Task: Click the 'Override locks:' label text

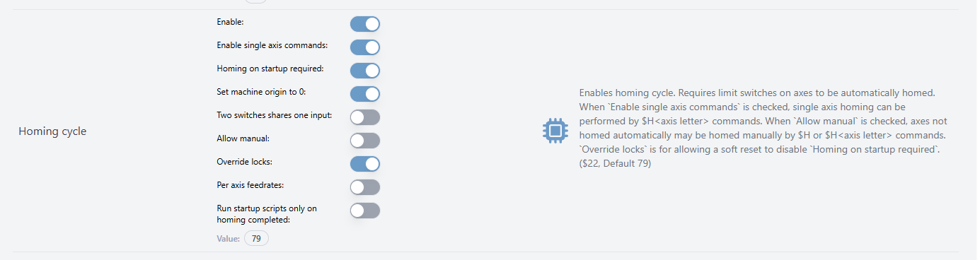Action: [x=244, y=162]
